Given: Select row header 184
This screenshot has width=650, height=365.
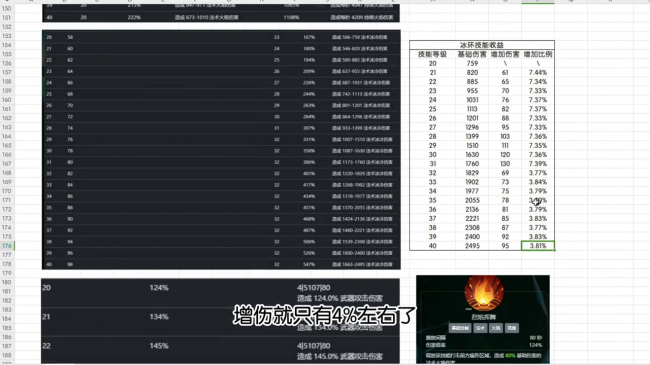Looking at the screenshot, I should pos(7,319).
